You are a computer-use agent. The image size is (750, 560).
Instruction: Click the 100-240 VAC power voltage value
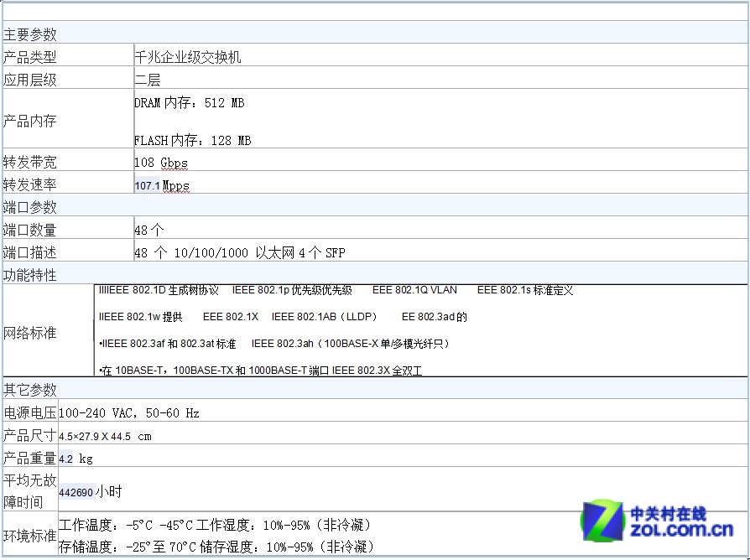point(129,413)
